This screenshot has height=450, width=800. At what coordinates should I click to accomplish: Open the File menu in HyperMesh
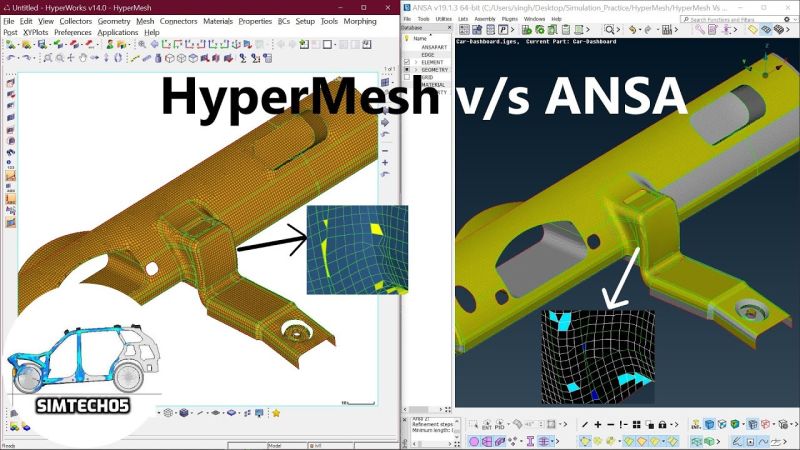pos(9,21)
